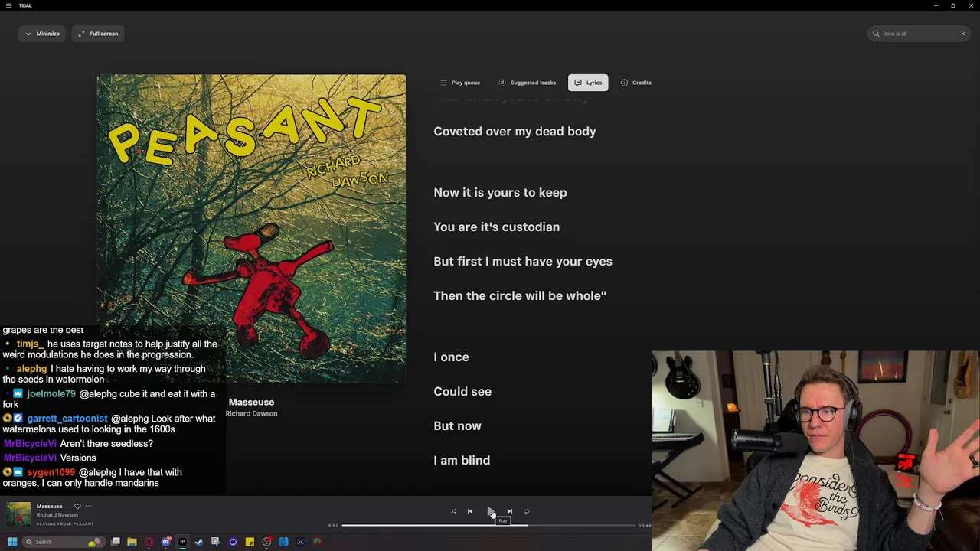
Task: Click Richard Dawson in the player bar
Action: 57,515
